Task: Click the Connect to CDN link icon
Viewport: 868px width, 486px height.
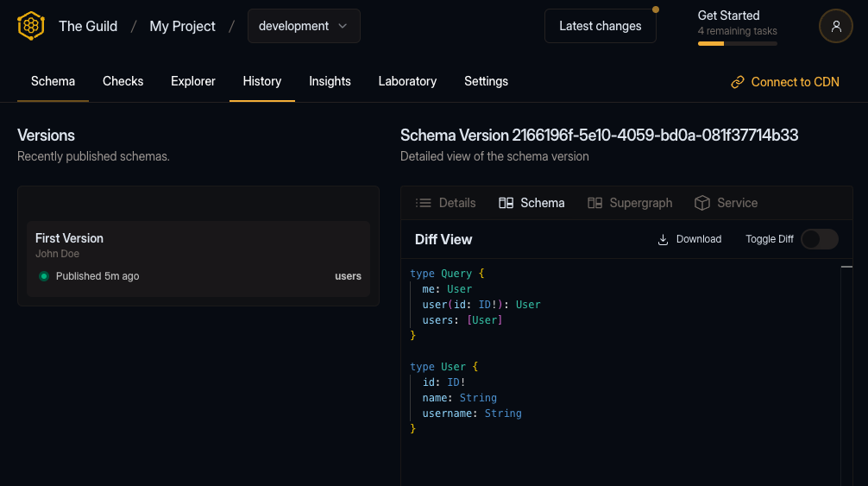Action: tap(738, 82)
